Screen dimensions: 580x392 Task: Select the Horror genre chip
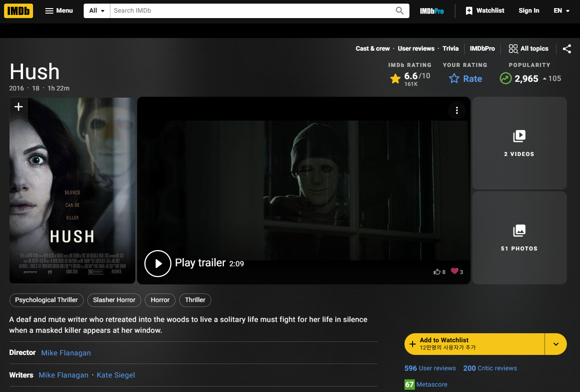point(160,300)
